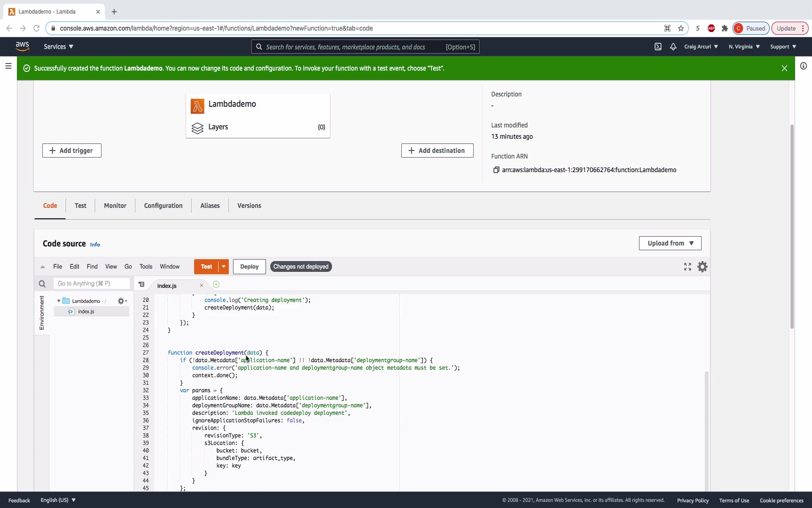Open Chrome extensions puzzle icon
This screenshot has width=812, height=508.
click(725, 28)
